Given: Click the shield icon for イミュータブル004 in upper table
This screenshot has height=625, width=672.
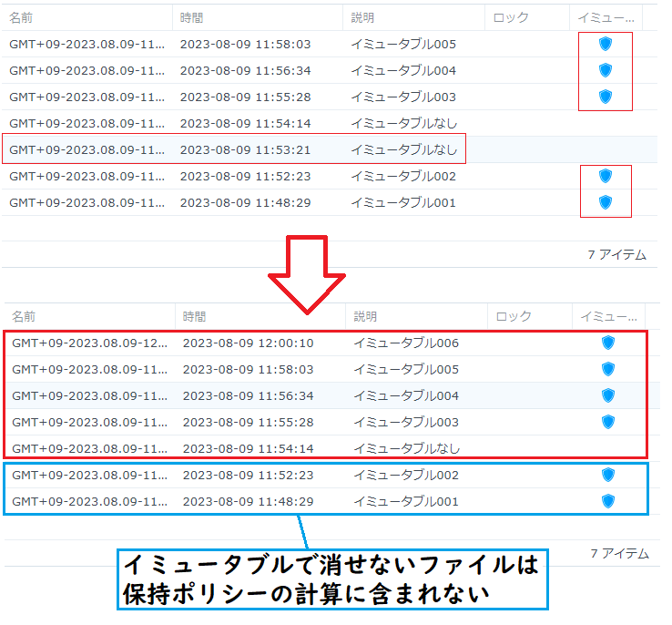Looking at the screenshot, I should [606, 70].
